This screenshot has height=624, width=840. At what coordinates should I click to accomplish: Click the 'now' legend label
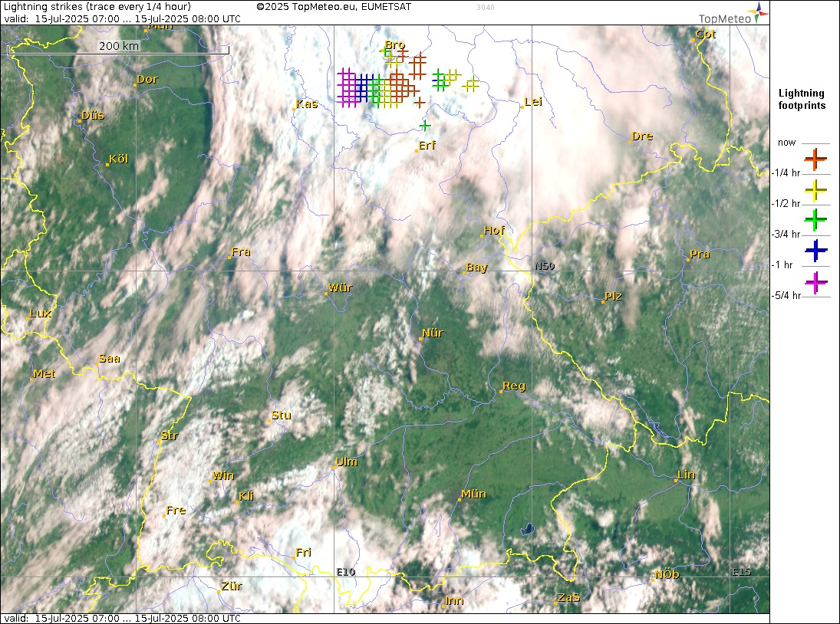(786, 143)
